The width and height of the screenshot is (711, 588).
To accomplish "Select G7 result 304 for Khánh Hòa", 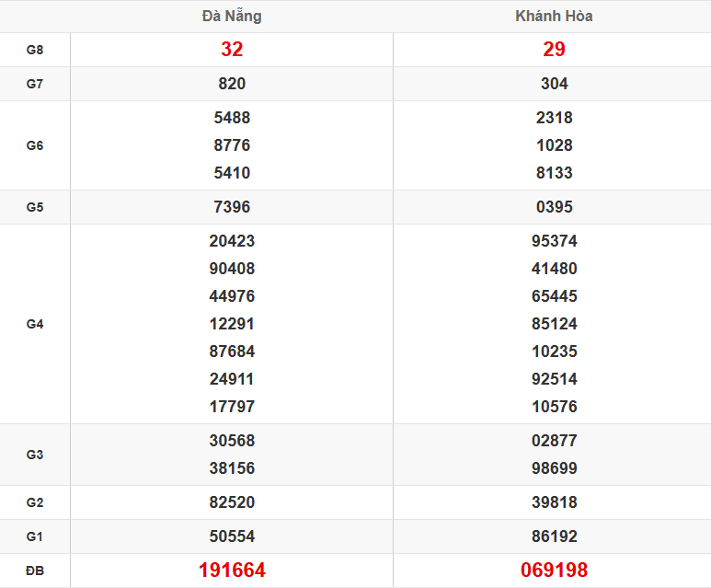I will point(554,84).
